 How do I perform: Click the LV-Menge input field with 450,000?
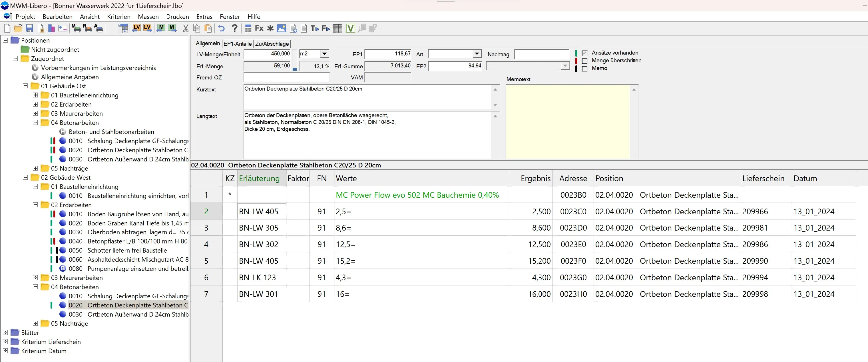click(x=267, y=54)
